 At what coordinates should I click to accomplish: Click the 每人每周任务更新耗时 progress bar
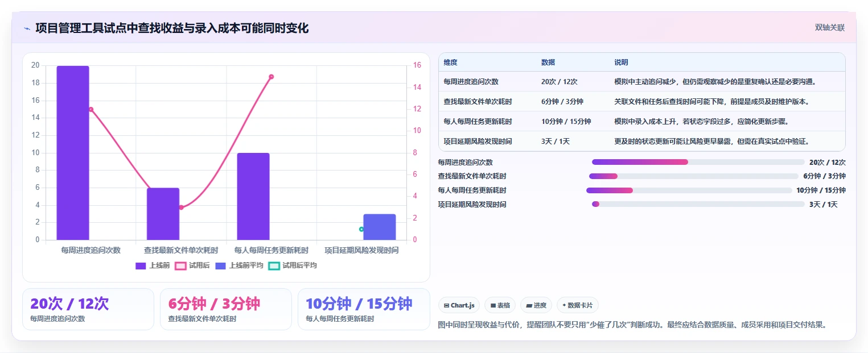click(x=689, y=190)
